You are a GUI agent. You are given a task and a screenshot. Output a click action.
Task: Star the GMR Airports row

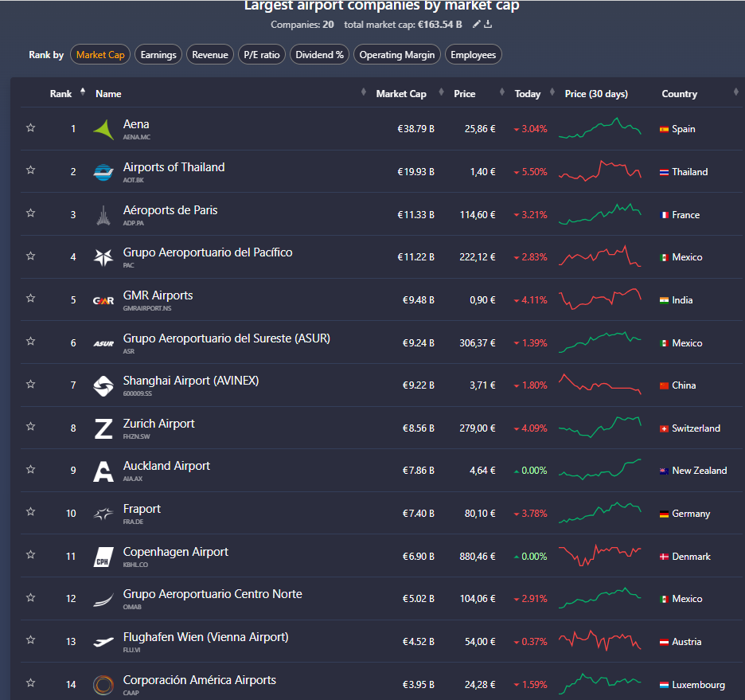tap(30, 299)
